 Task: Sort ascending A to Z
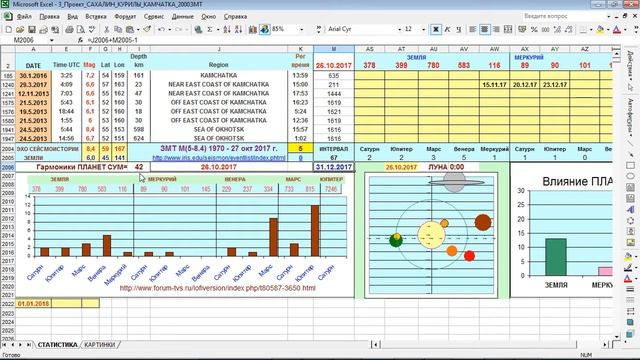227,29
